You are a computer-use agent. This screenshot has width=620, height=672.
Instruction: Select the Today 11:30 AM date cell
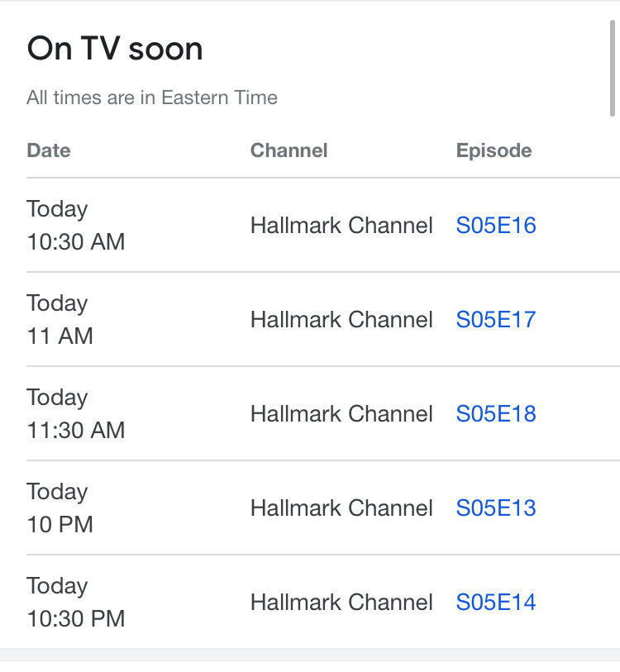[76, 413]
